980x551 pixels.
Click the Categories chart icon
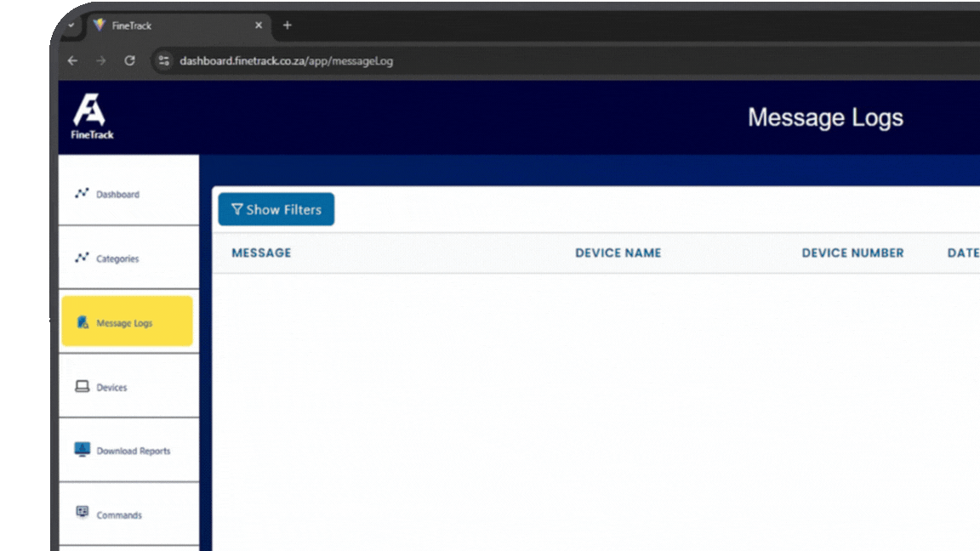pyautogui.click(x=82, y=257)
